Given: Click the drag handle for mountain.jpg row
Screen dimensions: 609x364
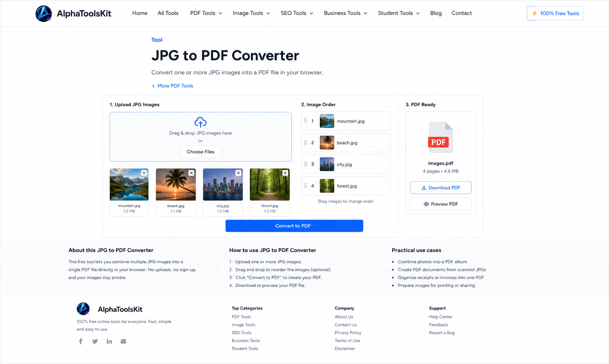Looking at the screenshot, I should click(305, 121).
